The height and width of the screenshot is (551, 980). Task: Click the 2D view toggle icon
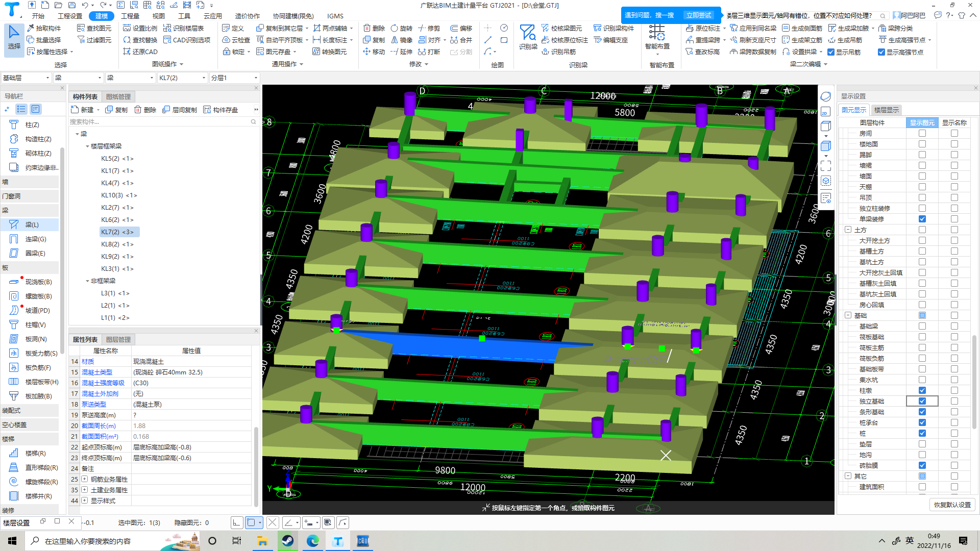tap(825, 112)
